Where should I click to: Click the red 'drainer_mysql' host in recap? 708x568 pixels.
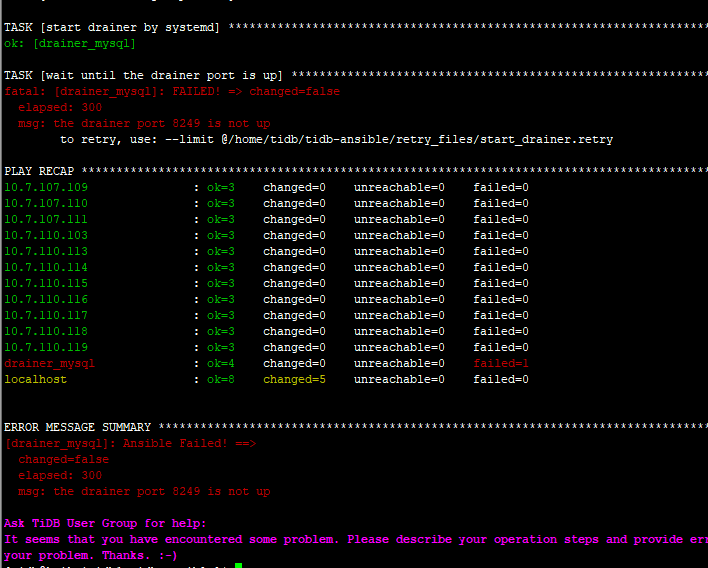click(50, 364)
